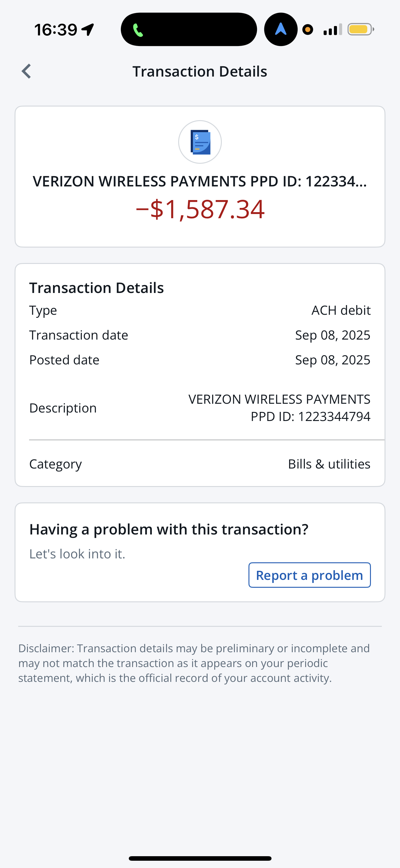Open the Category Bills & utilities row

200,464
